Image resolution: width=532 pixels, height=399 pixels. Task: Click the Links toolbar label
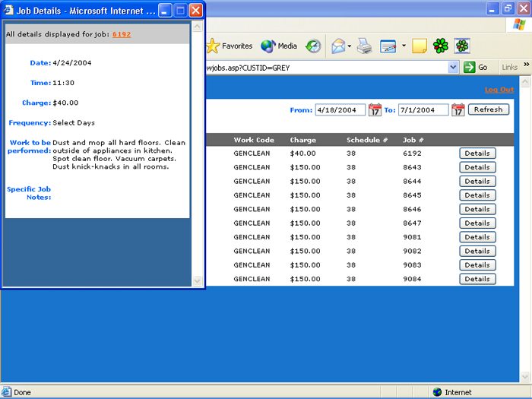510,67
